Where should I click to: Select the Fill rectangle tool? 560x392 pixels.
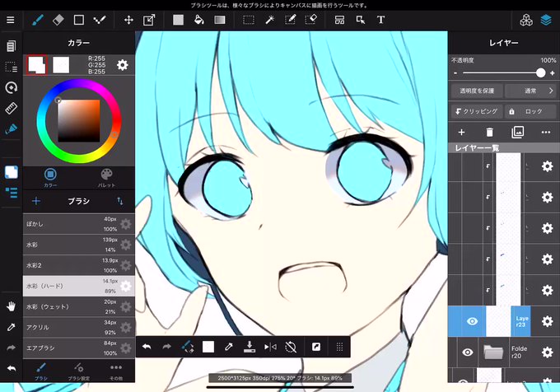[x=178, y=20]
